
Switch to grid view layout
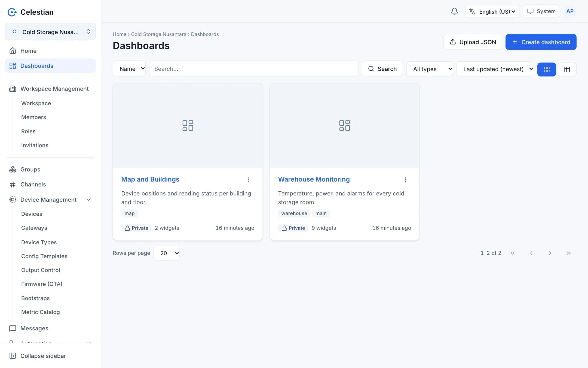click(547, 70)
